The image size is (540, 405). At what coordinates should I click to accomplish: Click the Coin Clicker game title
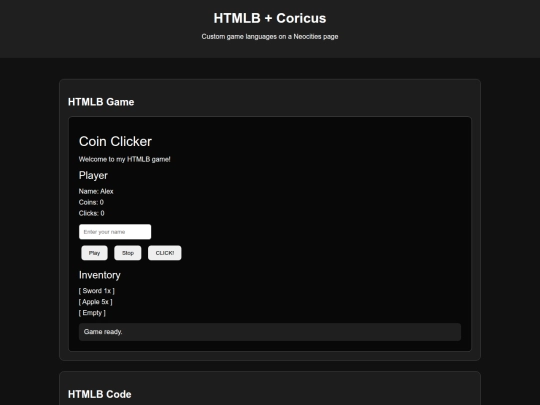(115, 141)
